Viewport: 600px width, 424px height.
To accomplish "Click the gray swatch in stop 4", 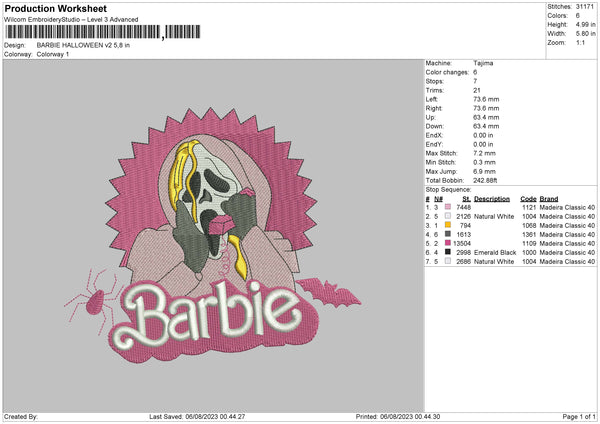I will (448, 234).
